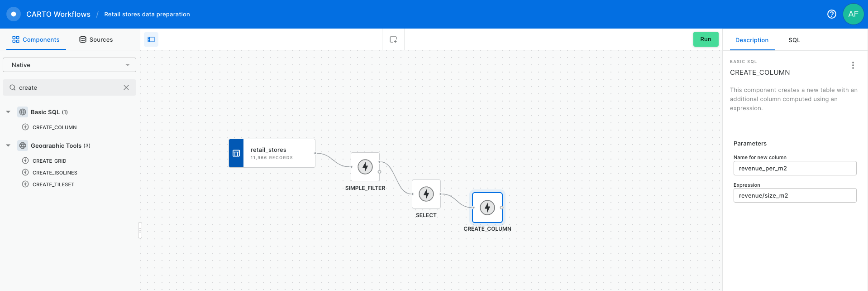Collapse the Basic SQL group
868x291 pixels.
(x=8, y=112)
